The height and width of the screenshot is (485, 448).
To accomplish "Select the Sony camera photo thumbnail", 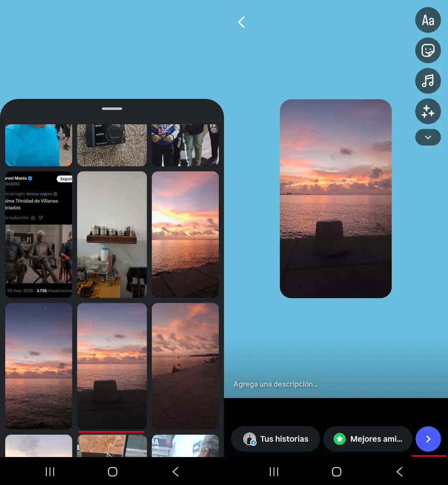I will click(x=112, y=145).
